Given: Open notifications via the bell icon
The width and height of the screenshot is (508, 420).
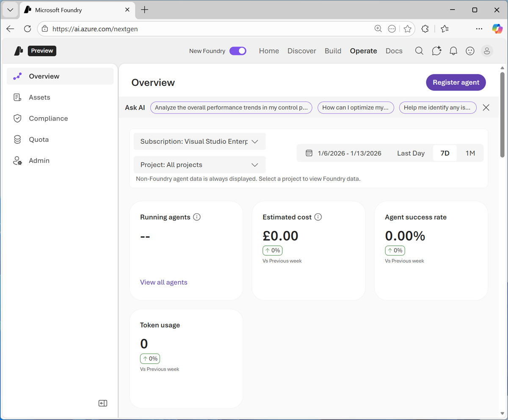Looking at the screenshot, I should coord(453,51).
